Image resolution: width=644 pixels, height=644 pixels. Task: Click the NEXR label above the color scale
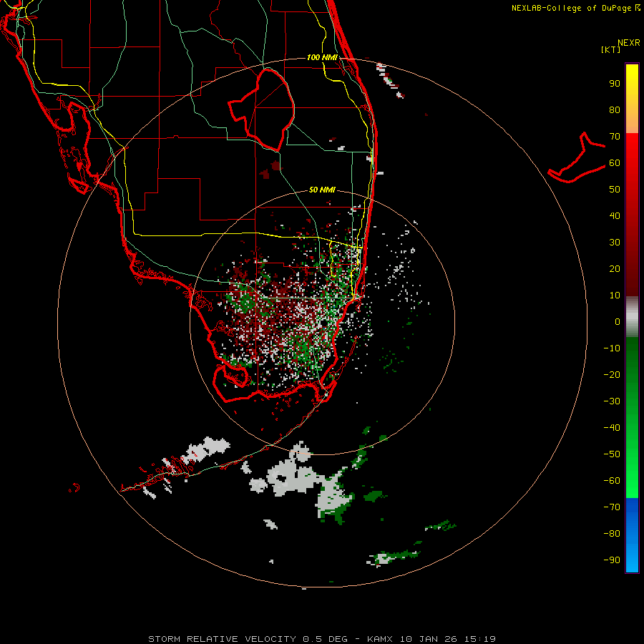click(629, 43)
